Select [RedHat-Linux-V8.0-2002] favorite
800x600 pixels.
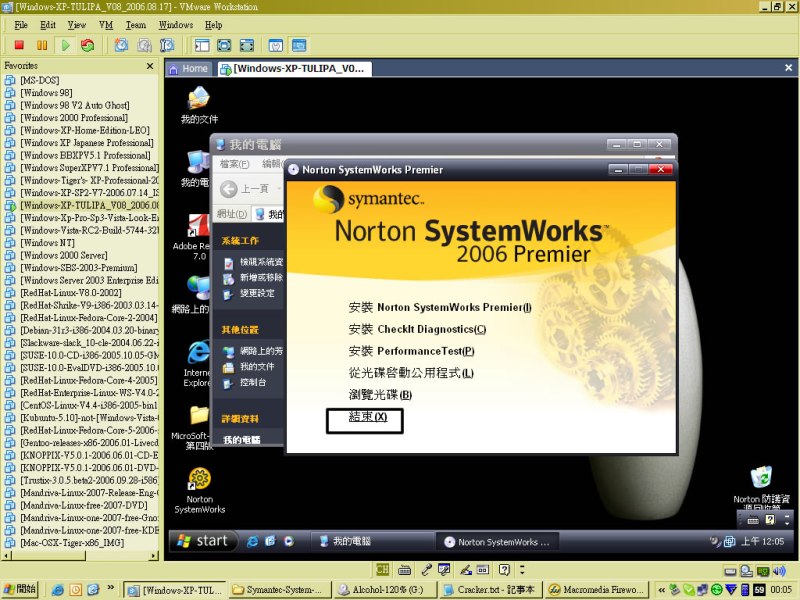click(x=71, y=292)
